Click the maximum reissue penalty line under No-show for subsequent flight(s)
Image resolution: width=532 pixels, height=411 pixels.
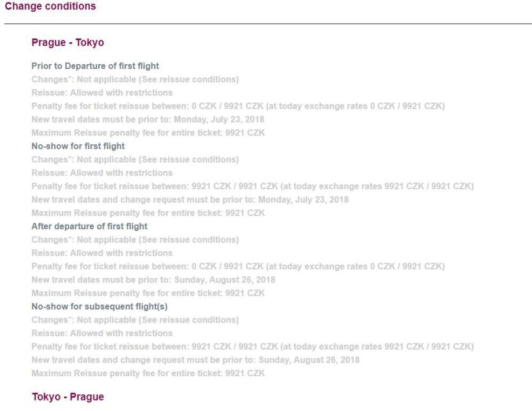pyautogui.click(x=148, y=373)
